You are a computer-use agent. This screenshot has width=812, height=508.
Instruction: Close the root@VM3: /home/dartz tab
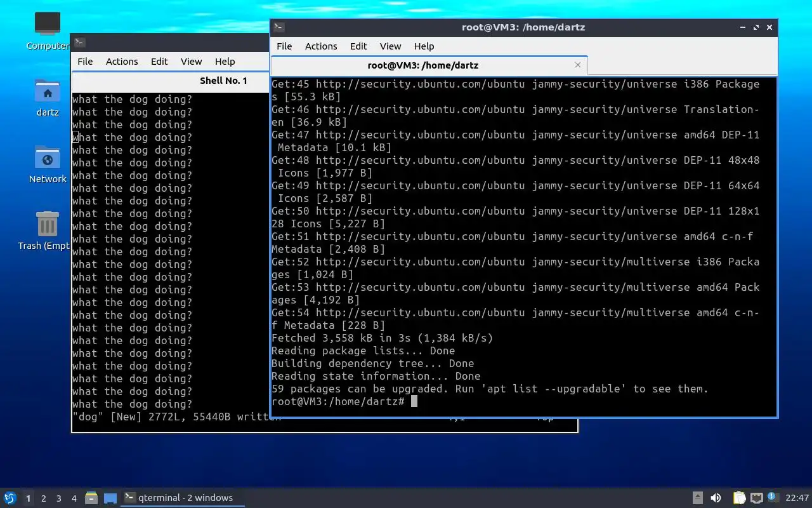578,65
